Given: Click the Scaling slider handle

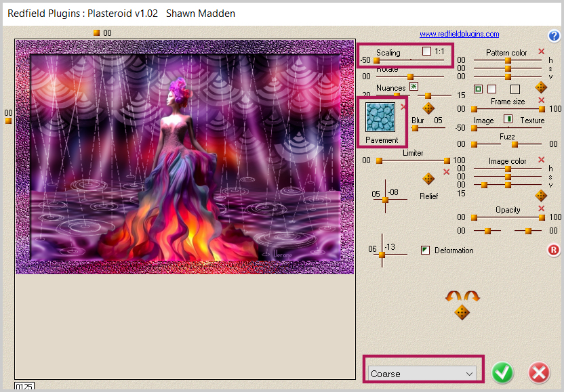Looking at the screenshot, I should (377, 61).
